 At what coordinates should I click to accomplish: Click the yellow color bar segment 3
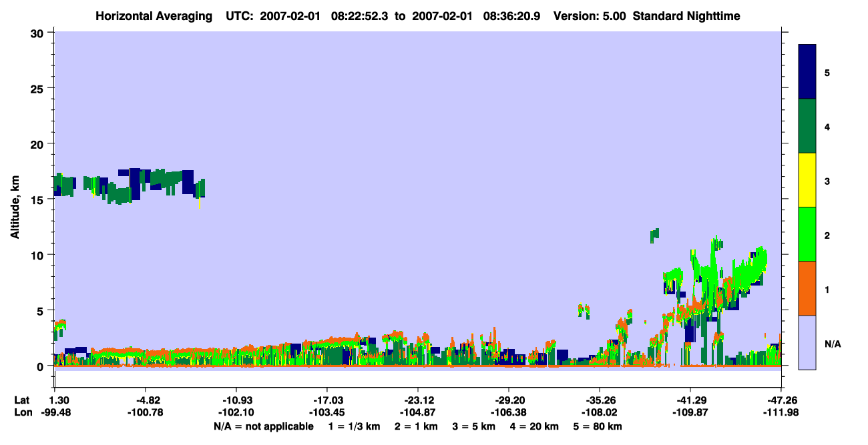click(807, 180)
